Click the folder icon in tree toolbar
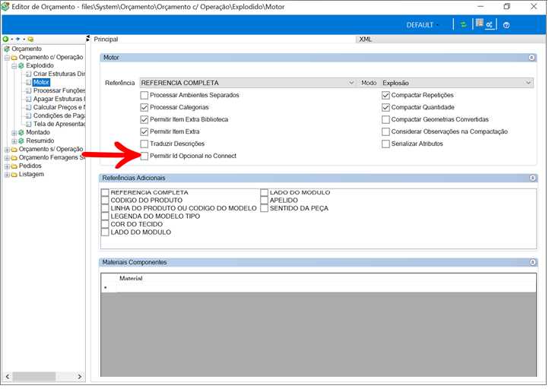 click(31, 40)
